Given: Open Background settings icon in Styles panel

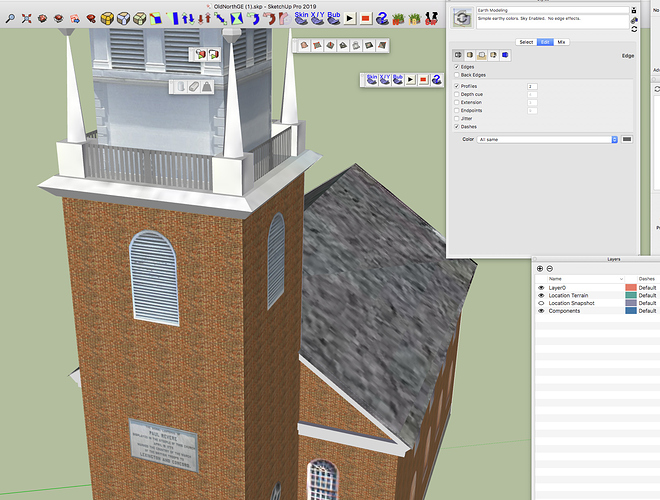Looking at the screenshot, I should coord(482,55).
